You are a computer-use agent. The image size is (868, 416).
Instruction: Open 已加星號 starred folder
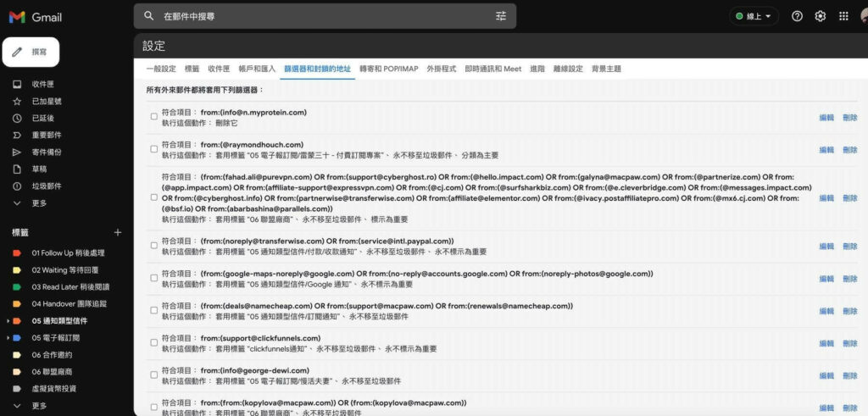[47, 101]
